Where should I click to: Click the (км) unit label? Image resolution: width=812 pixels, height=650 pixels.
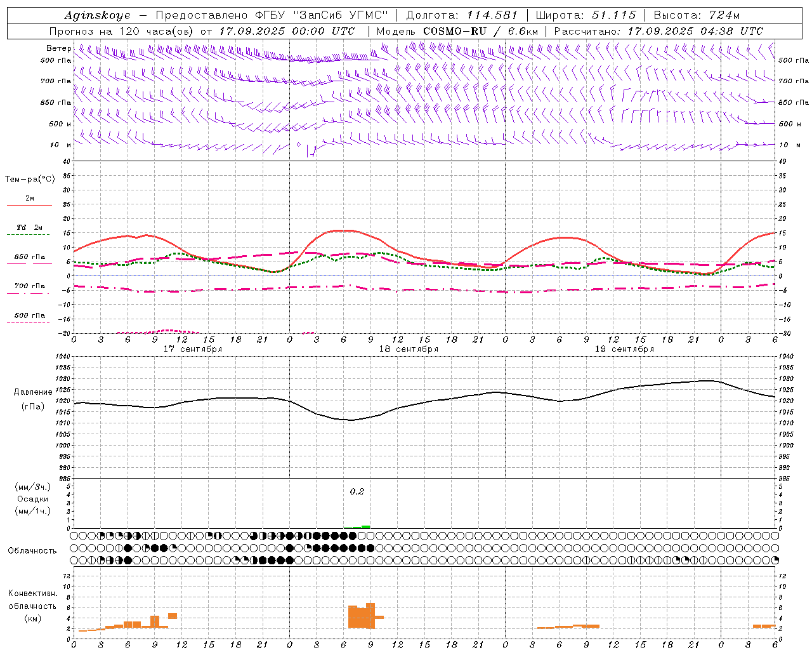[x=32, y=618]
